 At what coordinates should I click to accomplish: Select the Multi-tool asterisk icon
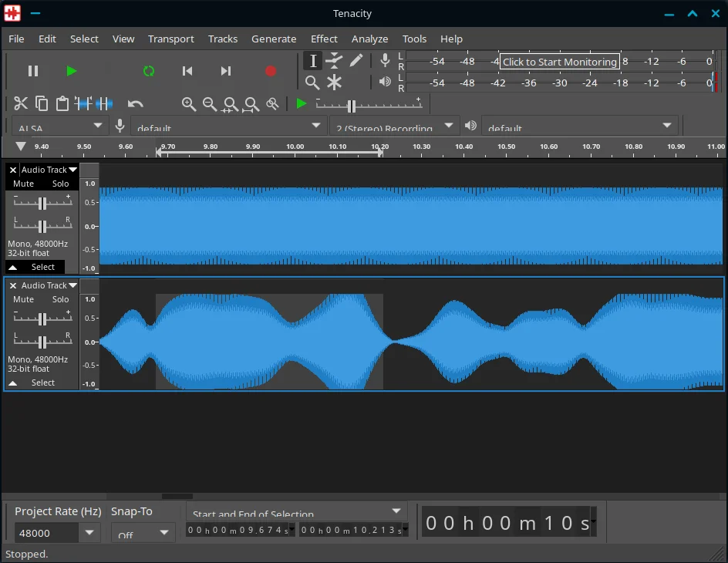tap(334, 83)
